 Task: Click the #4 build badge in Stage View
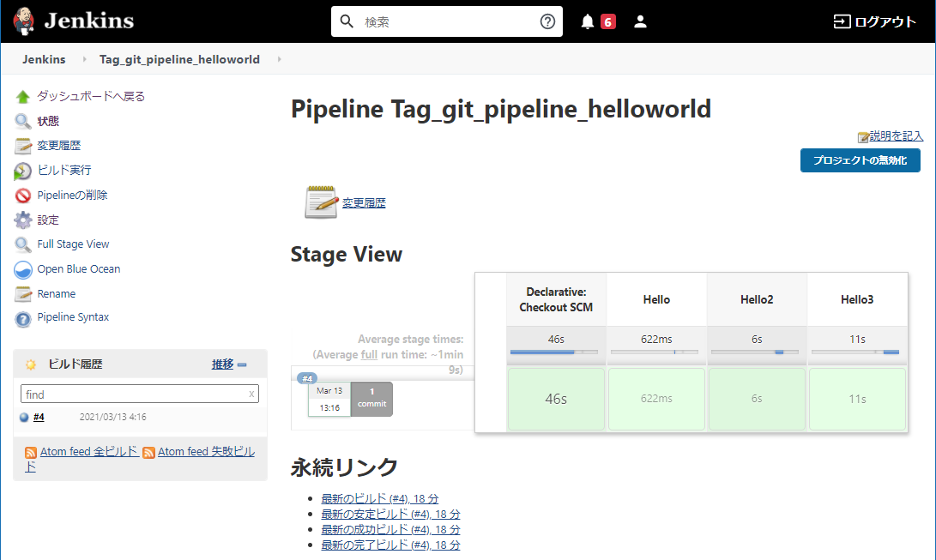pyautogui.click(x=307, y=378)
